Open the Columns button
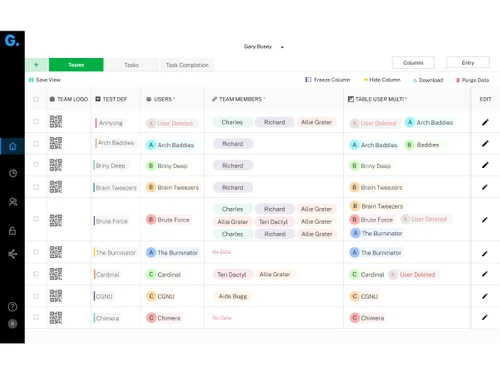Screen dimensions: 500x375 click(x=413, y=63)
